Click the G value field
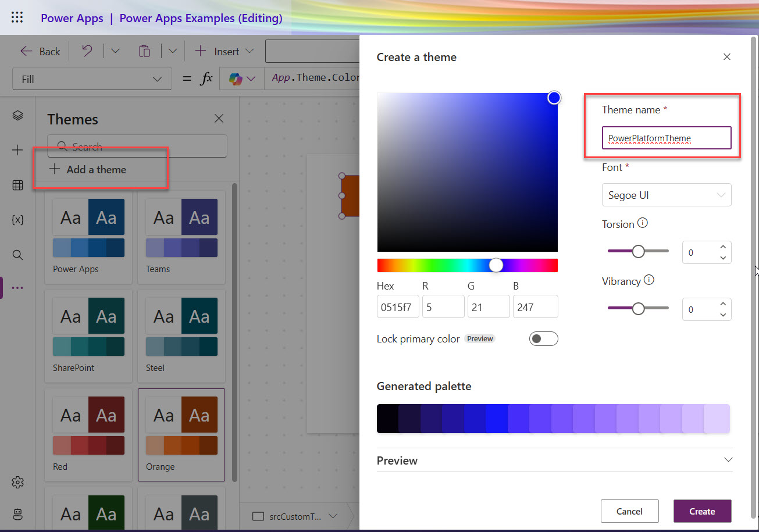Viewport: 759px width, 532px height. (489, 306)
